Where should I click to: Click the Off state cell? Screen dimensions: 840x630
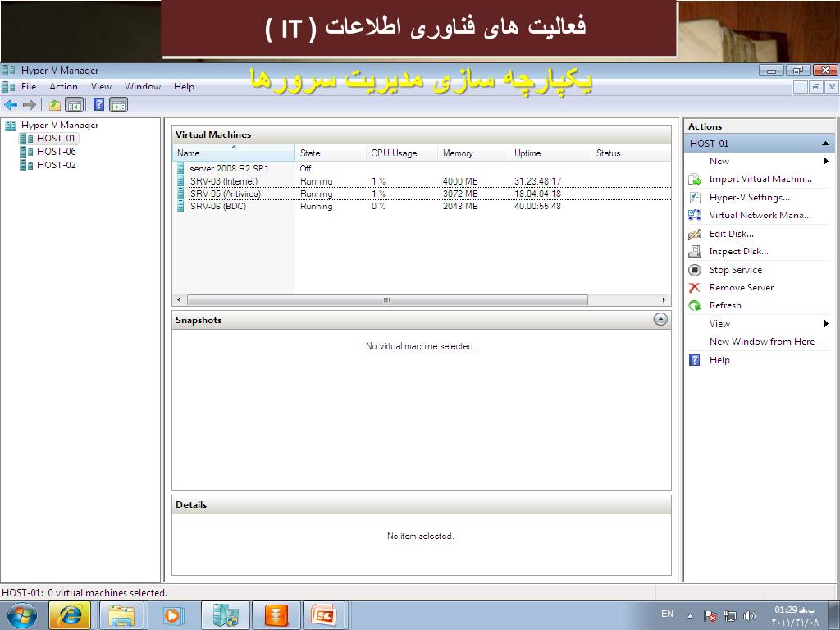(x=305, y=168)
